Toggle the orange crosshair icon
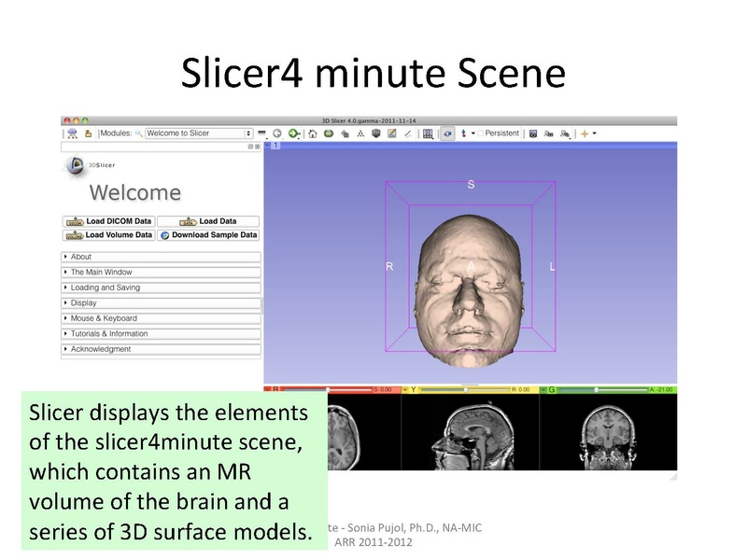The height and width of the screenshot is (560, 747). [x=585, y=133]
